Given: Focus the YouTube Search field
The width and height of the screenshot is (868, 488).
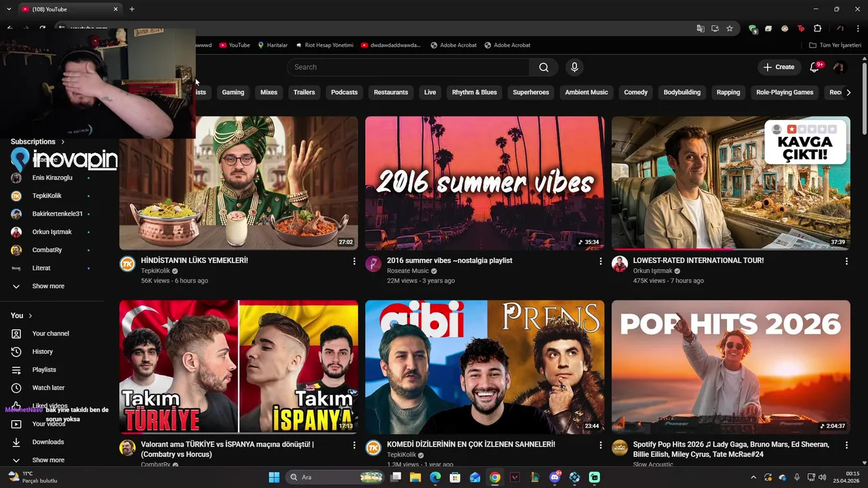Looking at the screenshot, I should click(408, 67).
